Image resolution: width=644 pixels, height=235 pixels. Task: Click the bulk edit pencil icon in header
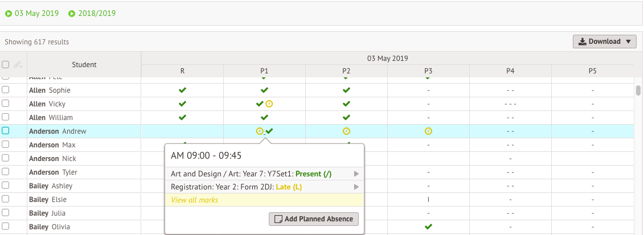pyautogui.click(x=18, y=65)
